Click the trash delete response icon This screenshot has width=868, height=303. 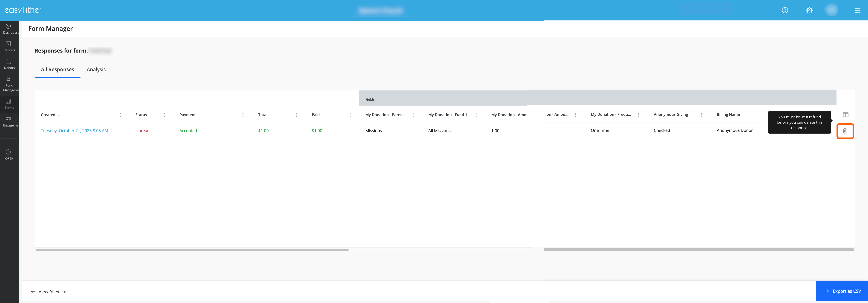pyautogui.click(x=845, y=131)
